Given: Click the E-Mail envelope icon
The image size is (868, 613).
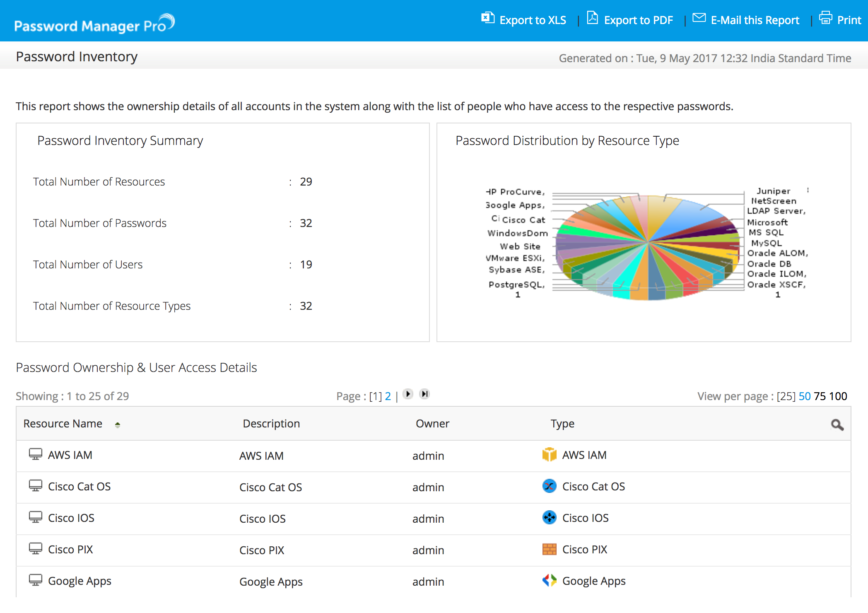Looking at the screenshot, I should pos(699,18).
